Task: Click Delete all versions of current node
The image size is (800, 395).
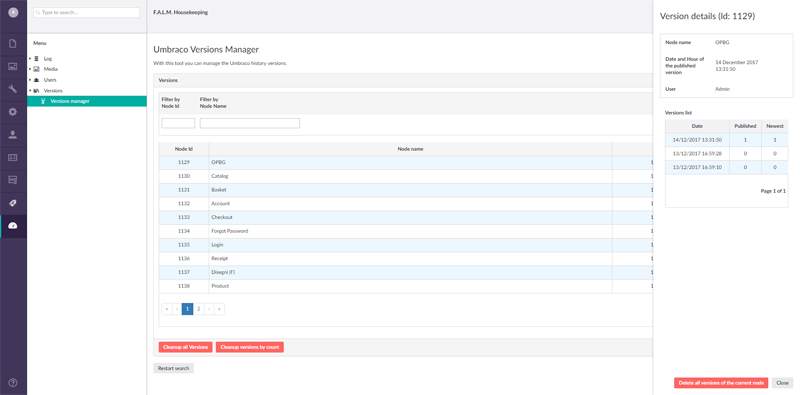Action: (x=721, y=383)
